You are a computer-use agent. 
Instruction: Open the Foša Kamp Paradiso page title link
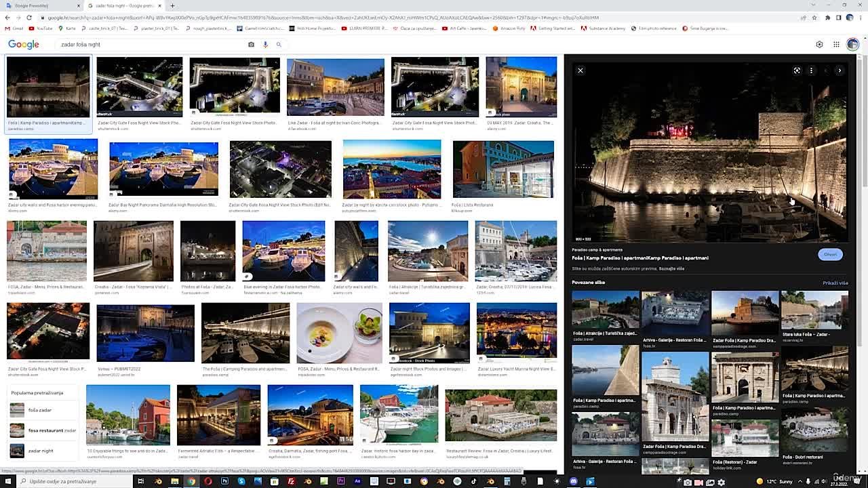(x=640, y=258)
